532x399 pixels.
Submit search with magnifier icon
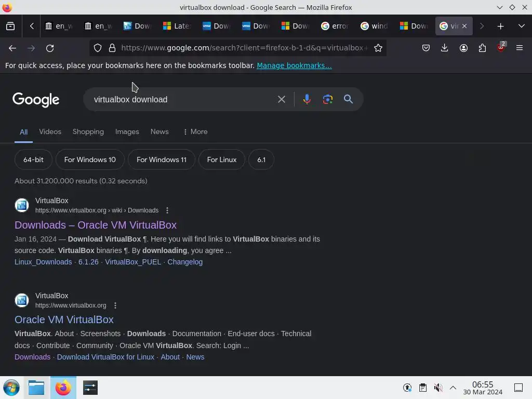click(348, 99)
